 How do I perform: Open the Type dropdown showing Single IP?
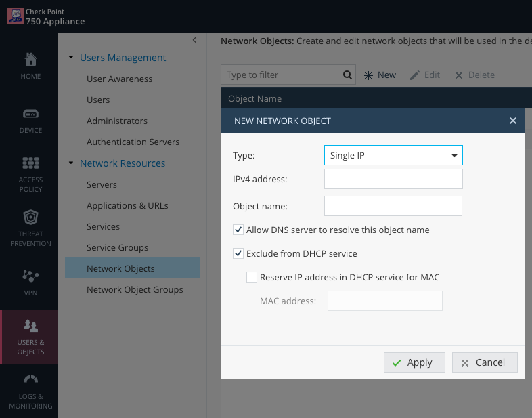click(393, 155)
